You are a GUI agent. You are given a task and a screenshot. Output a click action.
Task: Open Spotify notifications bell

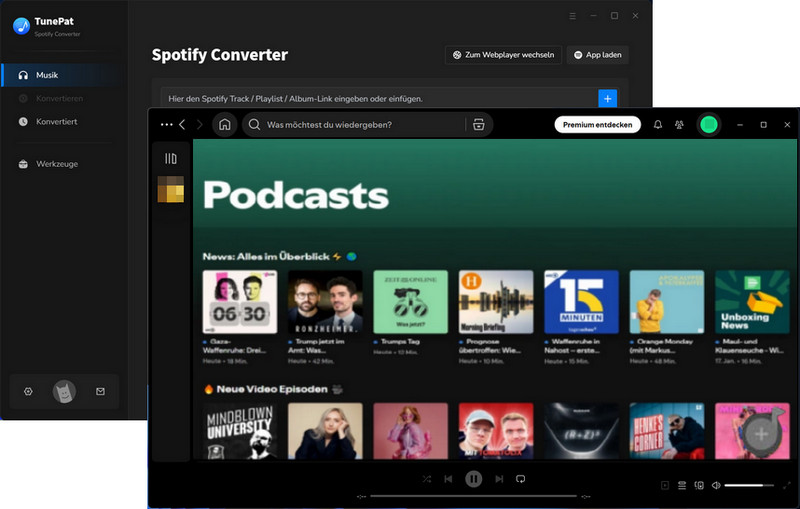(658, 124)
